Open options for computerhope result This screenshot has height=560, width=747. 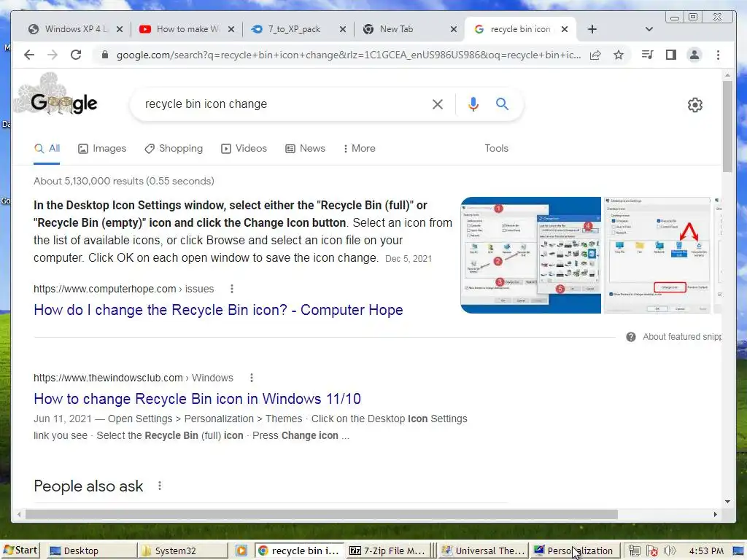(231, 289)
